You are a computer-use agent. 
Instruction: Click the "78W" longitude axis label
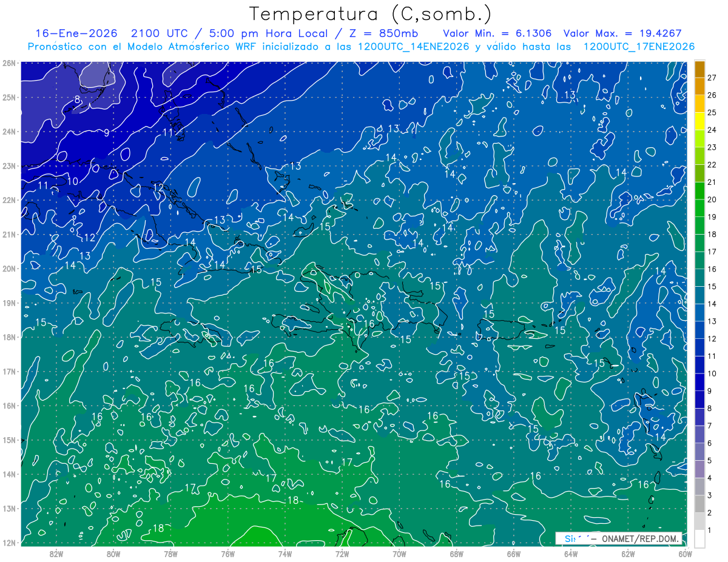click(x=170, y=554)
